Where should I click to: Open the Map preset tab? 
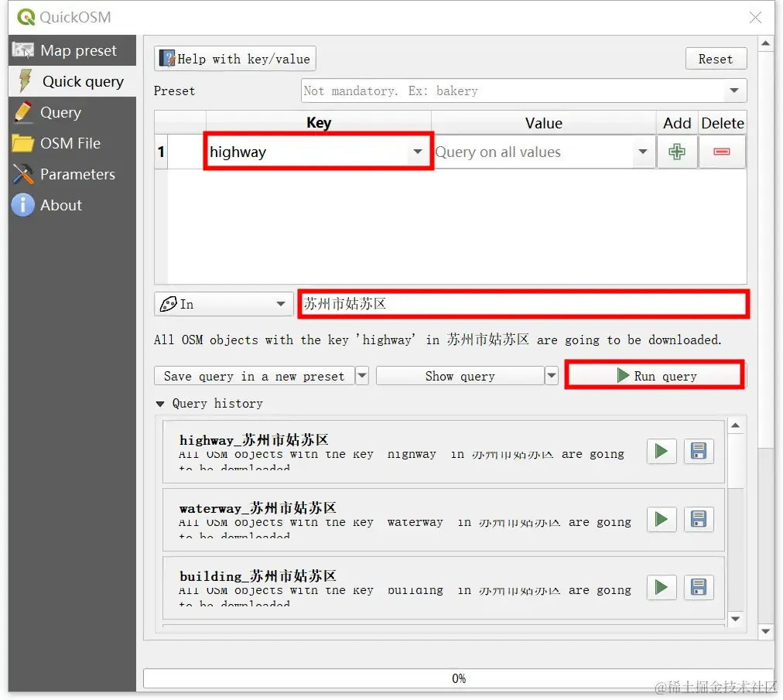click(72, 50)
